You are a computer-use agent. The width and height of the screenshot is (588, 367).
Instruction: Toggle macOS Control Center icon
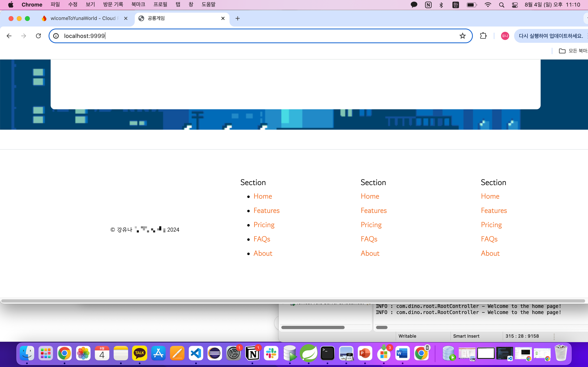pyautogui.click(x=515, y=5)
